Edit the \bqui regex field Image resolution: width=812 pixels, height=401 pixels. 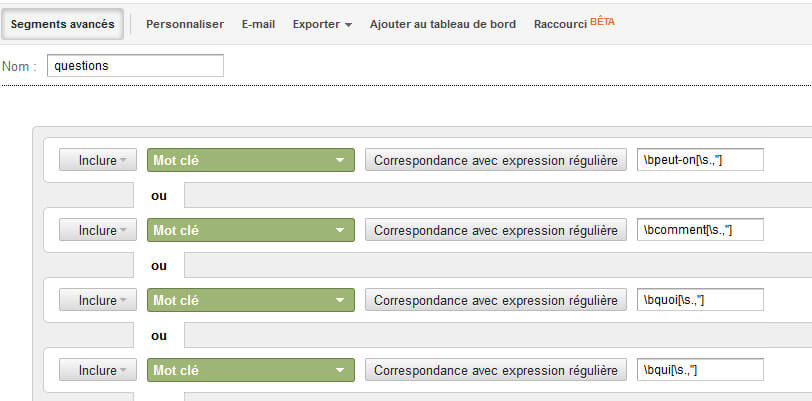(700, 369)
